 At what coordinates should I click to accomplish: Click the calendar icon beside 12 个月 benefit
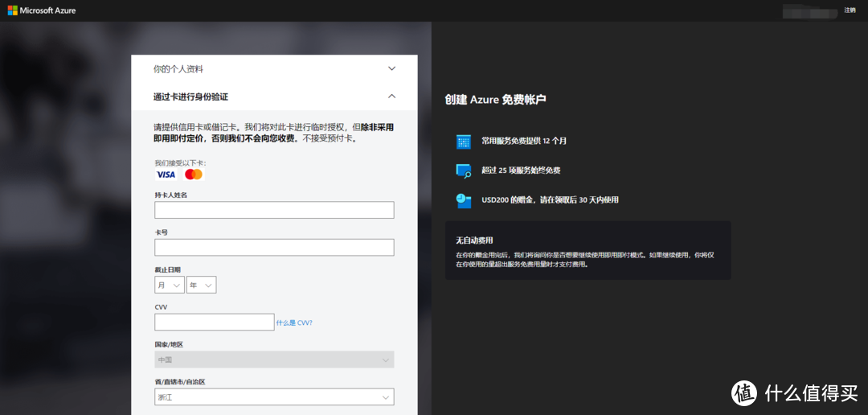click(x=463, y=142)
